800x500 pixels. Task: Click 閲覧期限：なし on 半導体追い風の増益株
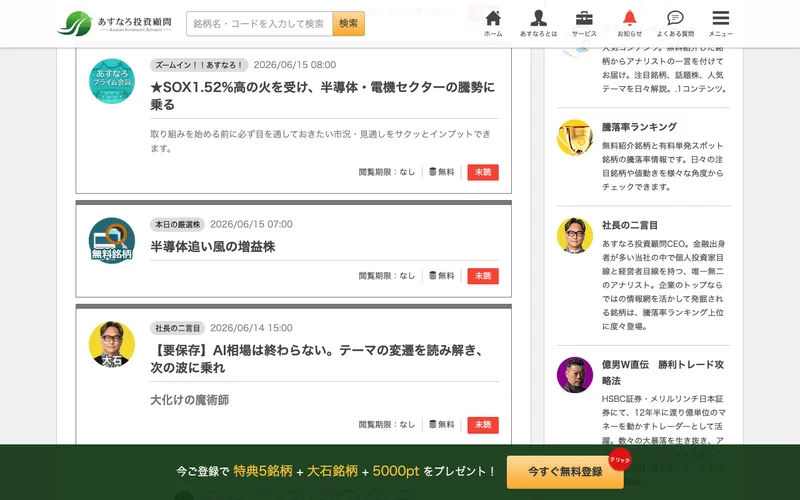point(387,276)
